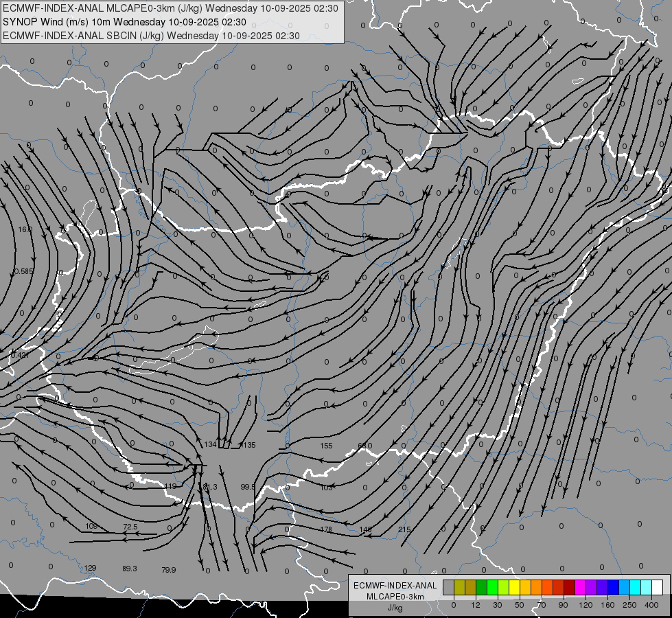672x618 pixels.
Task: Click the legend tick label 120
Action: coord(586,605)
